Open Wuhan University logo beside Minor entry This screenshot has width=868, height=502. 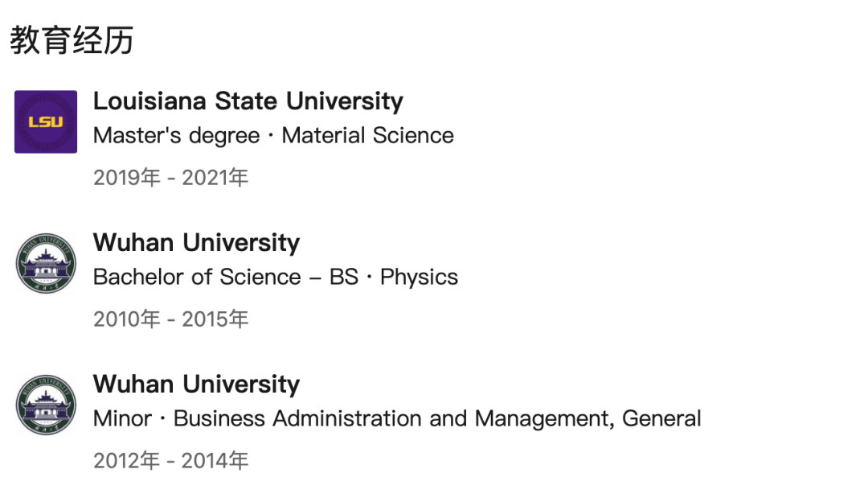click(46, 405)
